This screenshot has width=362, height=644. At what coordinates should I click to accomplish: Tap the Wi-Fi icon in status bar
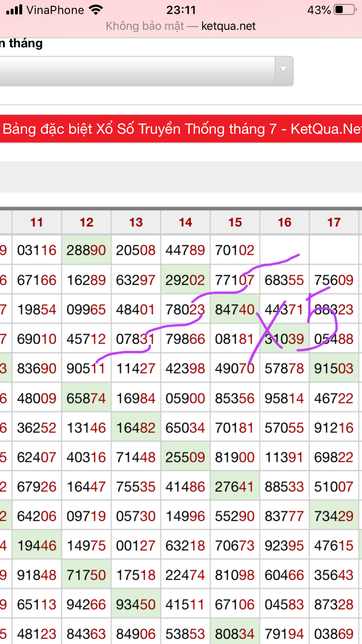pos(96,10)
